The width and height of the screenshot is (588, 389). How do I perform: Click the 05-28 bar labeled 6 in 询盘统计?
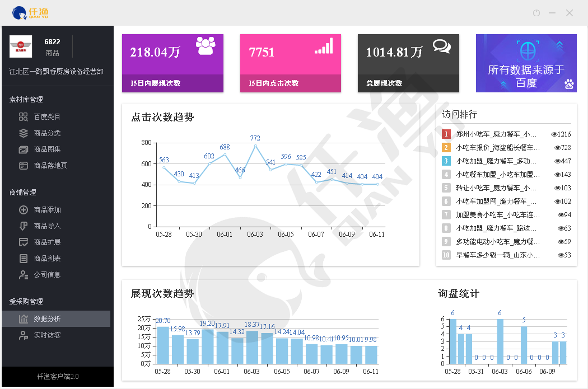453,341
